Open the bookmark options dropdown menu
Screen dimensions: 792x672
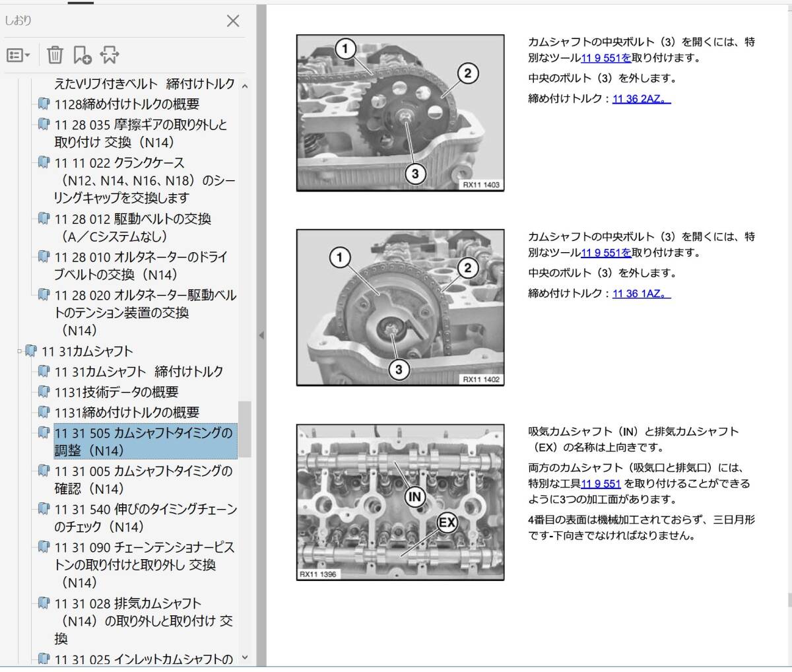(18, 55)
